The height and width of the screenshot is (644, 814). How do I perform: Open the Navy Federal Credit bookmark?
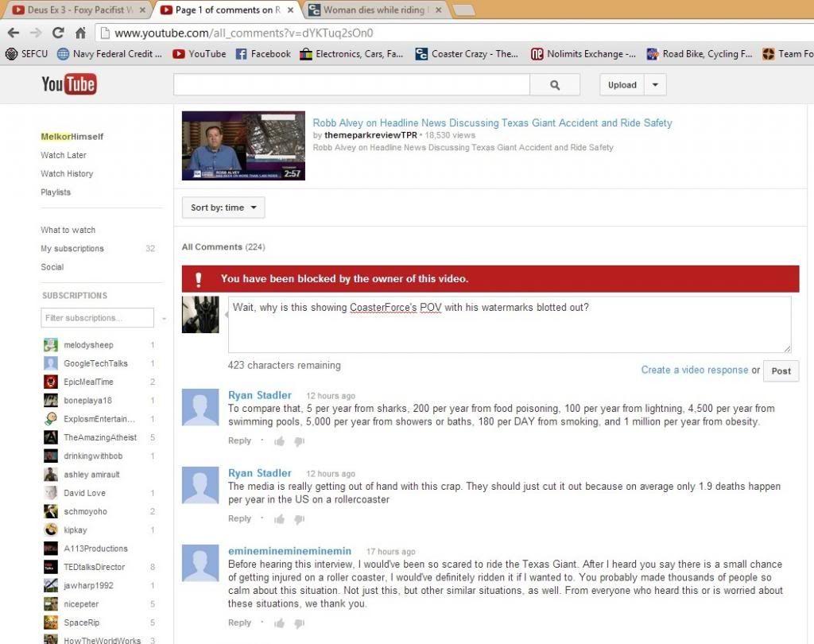110,54
